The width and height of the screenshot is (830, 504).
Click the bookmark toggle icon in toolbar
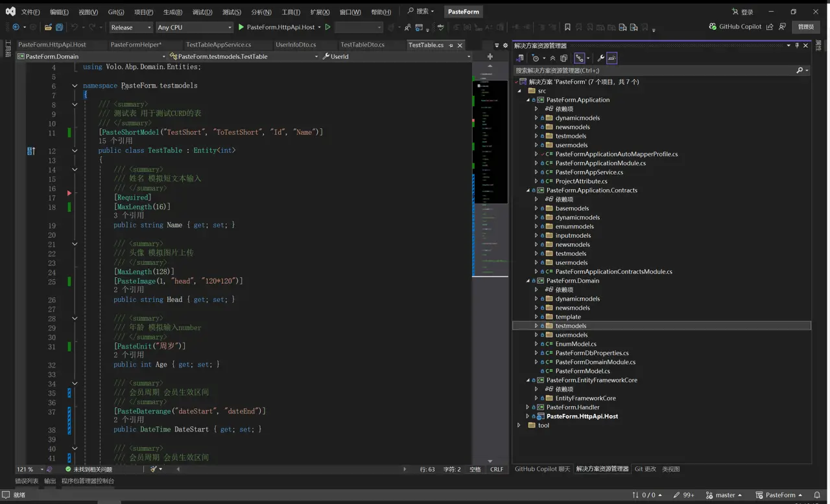pyautogui.click(x=567, y=27)
